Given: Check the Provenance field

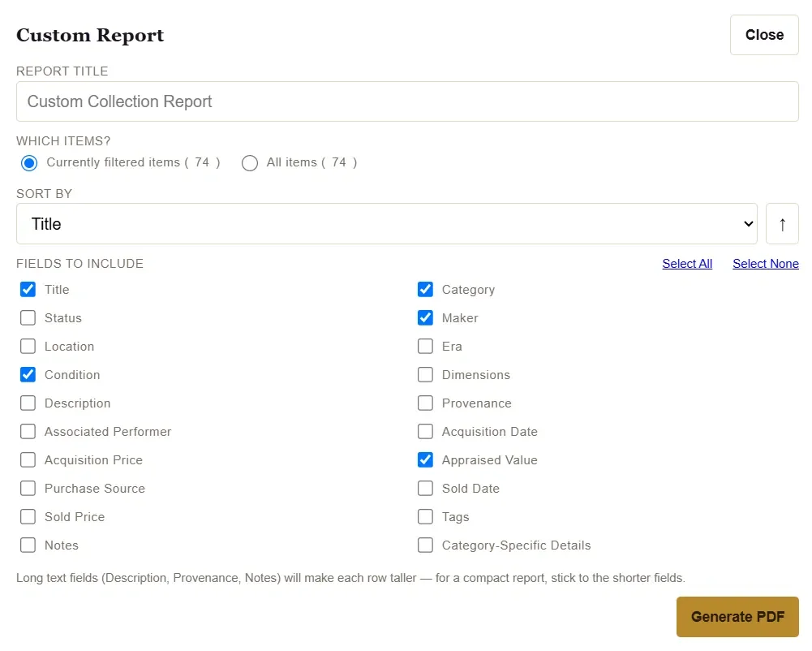Looking at the screenshot, I should pos(425,403).
